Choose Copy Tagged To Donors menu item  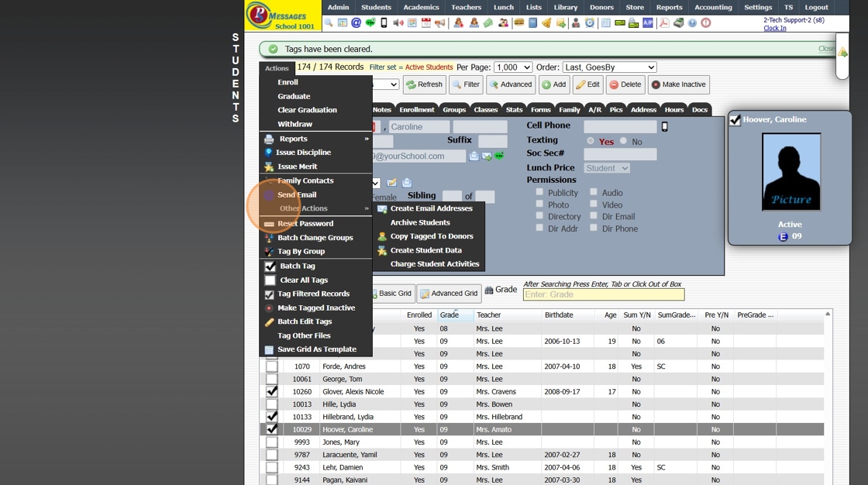[x=431, y=236]
